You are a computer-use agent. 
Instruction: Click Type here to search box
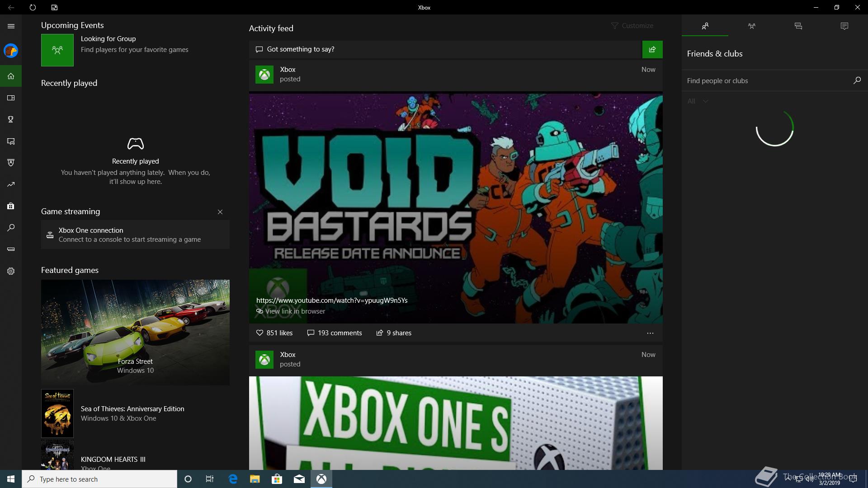click(x=99, y=479)
